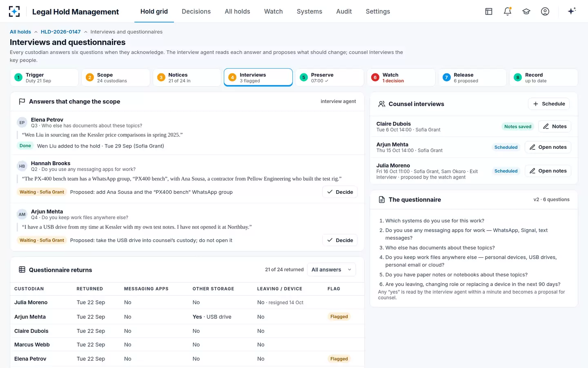Click the chevron after HLD-2026-0147 breadcrumb
Image resolution: width=588 pixels, height=368 pixels.
click(86, 32)
